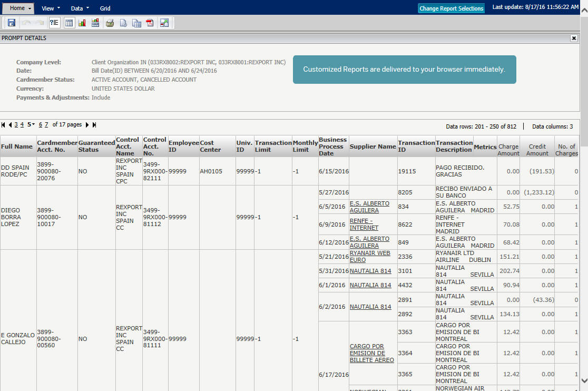Print the report using the printer icon
The height and width of the screenshot is (391, 588).
pos(110,22)
